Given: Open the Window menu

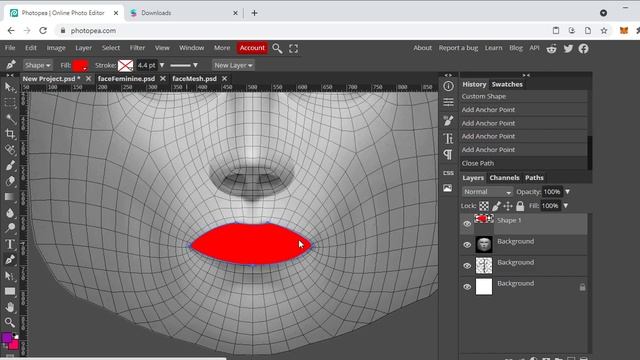Looking at the screenshot, I should click(x=191, y=48).
